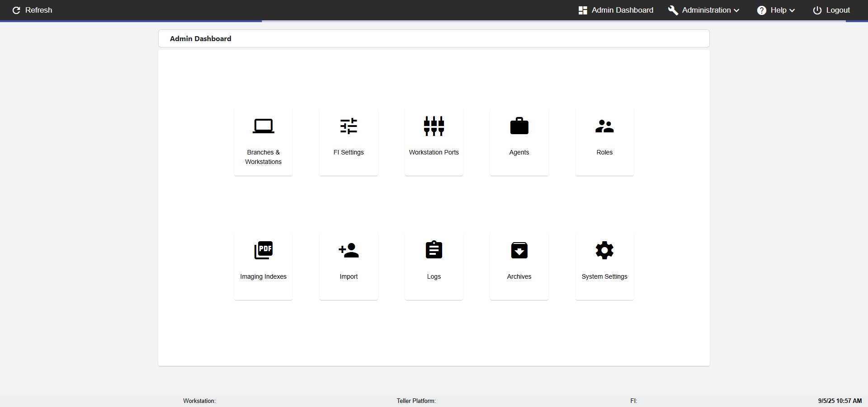Click the Branches & Workstations label

click(263, 157)
